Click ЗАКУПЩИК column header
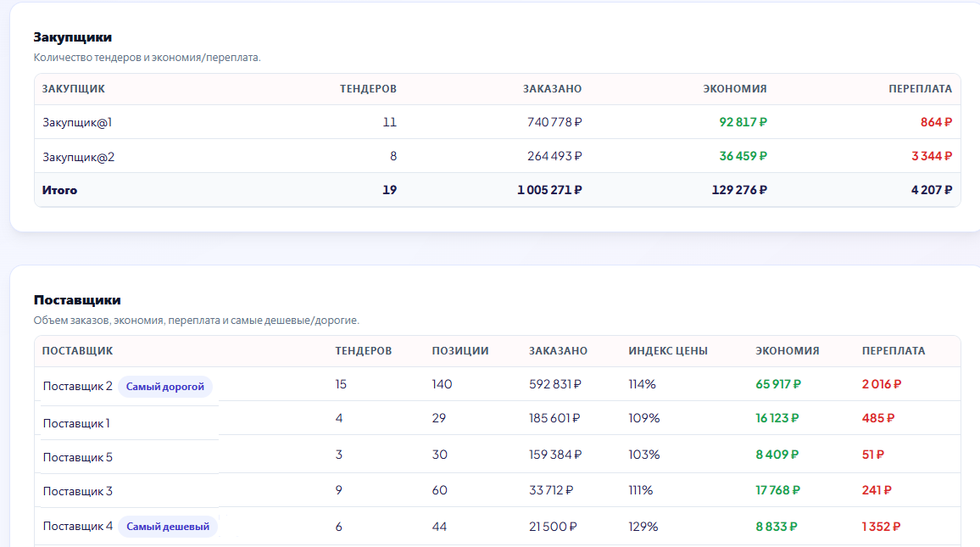Screen dimensions: 980x547 coord(74,89)
